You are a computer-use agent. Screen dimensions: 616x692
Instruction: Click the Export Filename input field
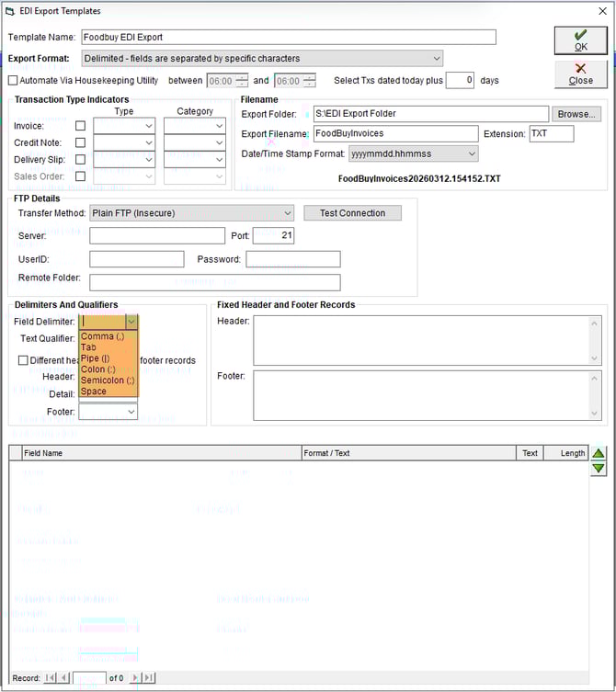[x=395, y=134]
